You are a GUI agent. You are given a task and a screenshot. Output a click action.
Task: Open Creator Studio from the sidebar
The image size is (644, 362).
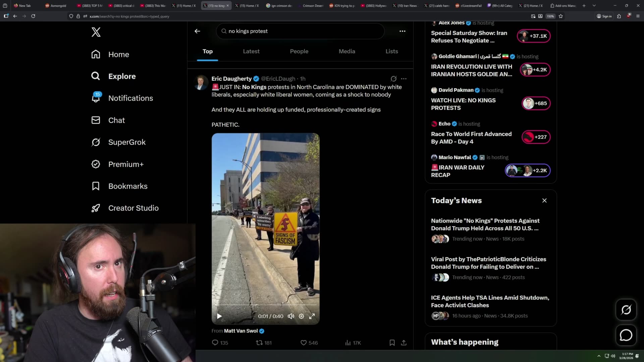tap(125, 208)
